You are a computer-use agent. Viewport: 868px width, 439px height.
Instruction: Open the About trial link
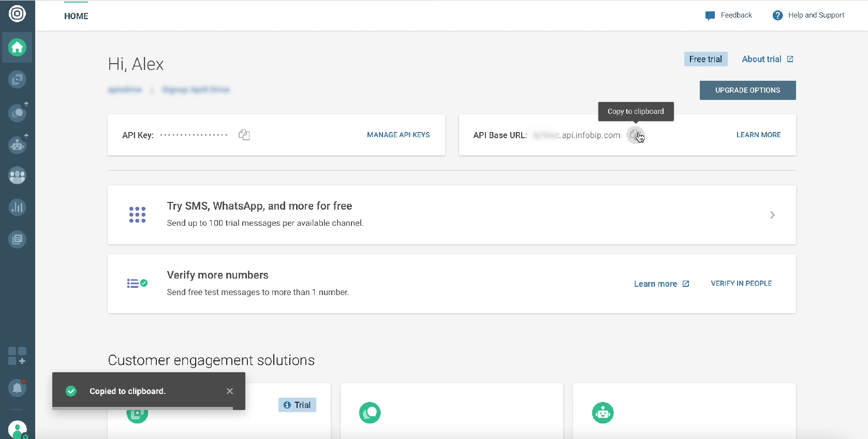768,59
